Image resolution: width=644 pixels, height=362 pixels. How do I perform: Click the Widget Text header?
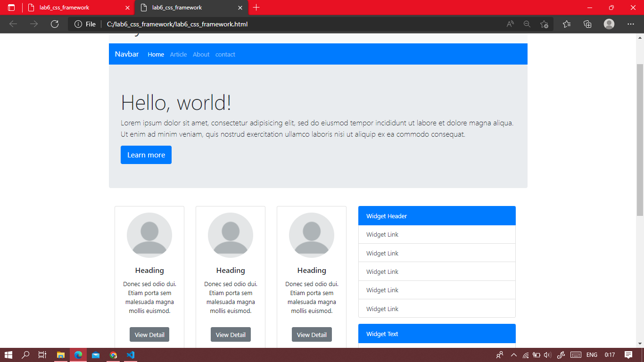point(437,334)
